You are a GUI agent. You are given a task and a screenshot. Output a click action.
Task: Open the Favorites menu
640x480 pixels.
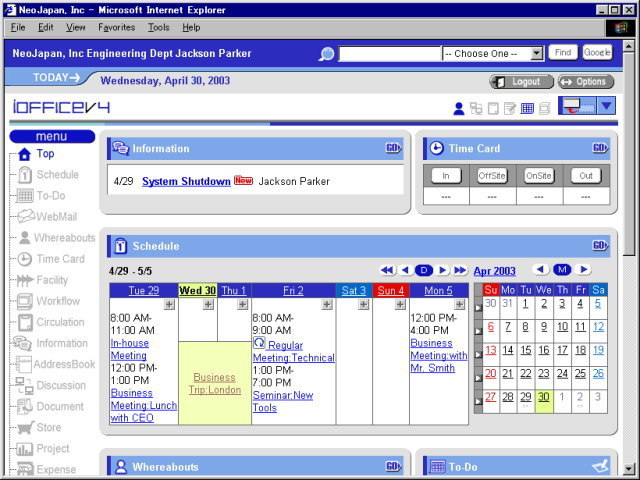(117, 27)
